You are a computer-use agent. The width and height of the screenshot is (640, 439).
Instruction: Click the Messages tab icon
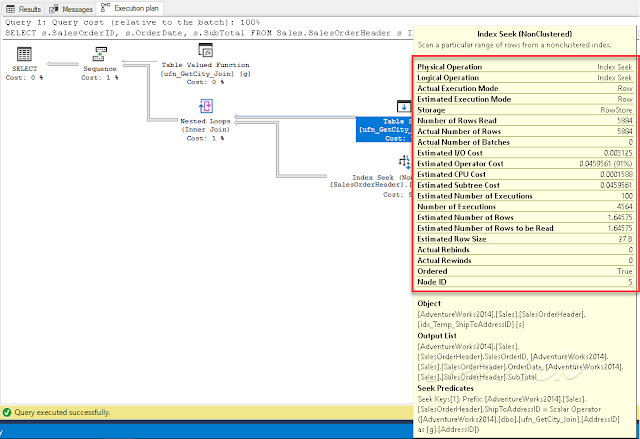53,9
